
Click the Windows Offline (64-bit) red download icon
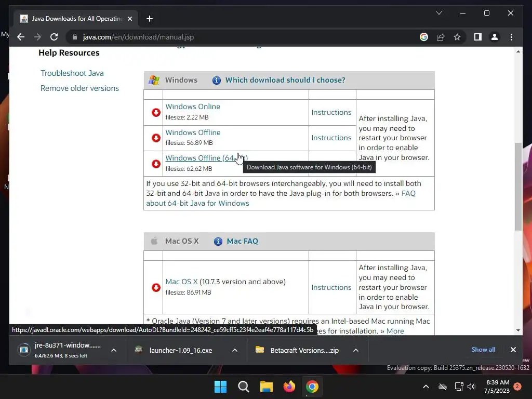click(156, 164)
